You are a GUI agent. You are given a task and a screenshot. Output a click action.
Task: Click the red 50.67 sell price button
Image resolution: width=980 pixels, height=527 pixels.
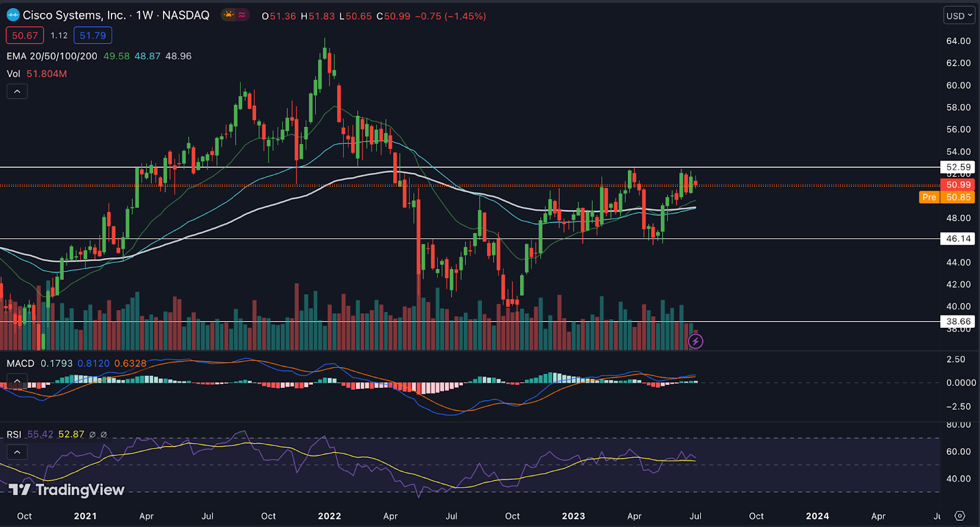pos(25,36)
